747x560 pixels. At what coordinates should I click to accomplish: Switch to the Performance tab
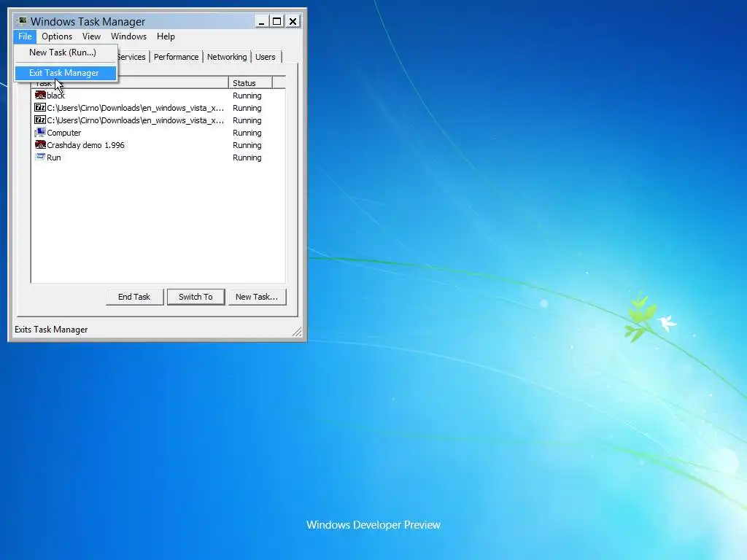click(176, 57)
